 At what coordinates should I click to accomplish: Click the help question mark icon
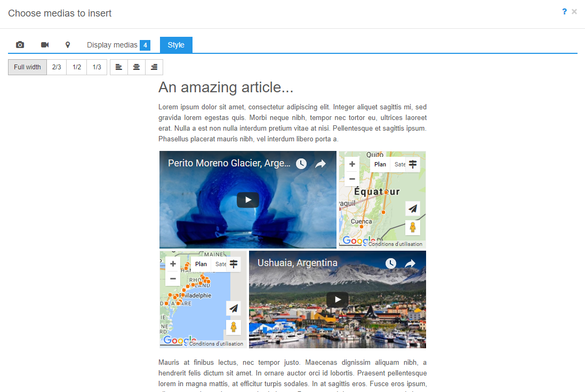(564, 12)
